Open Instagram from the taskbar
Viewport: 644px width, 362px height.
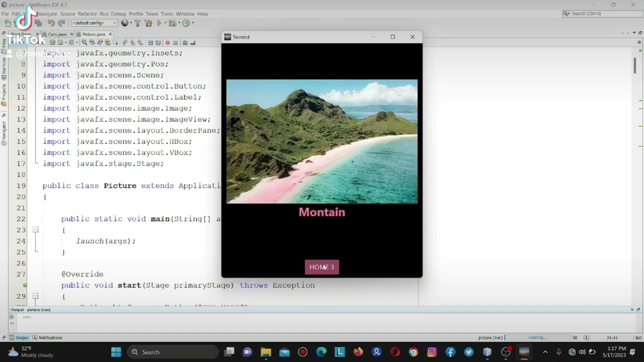coord(432,352)
